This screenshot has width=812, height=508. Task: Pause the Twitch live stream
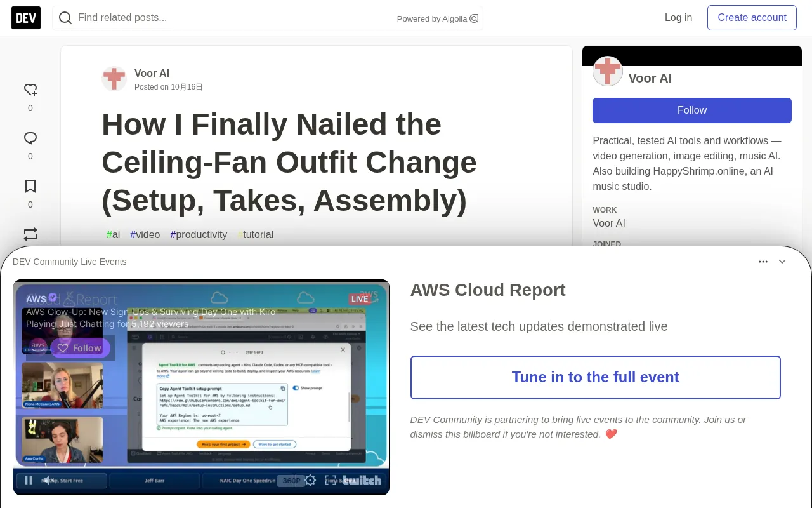tap(29, 480)
